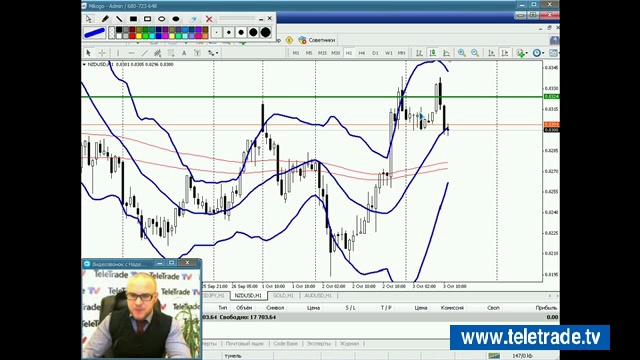
Task: Zoom in on the chart
Action: (462, 53)
